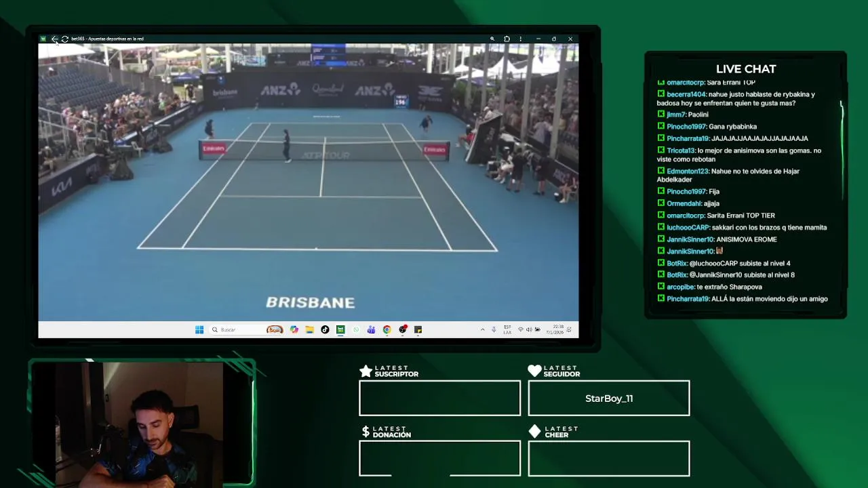Click the bet365 app icon in title bar

tap(43, 39)
